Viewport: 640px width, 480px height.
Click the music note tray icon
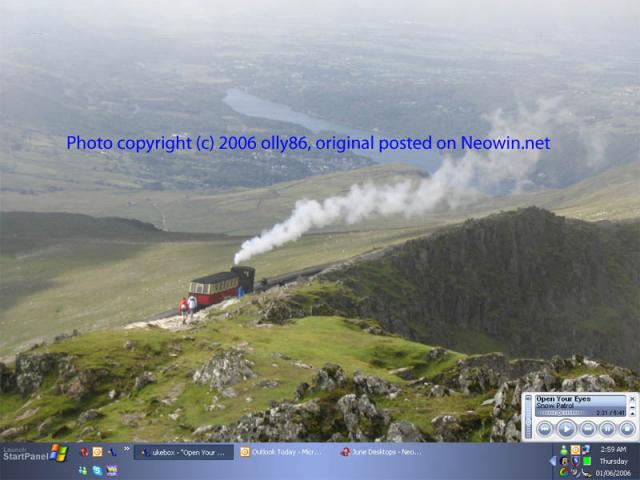click(x=586, y=450)
